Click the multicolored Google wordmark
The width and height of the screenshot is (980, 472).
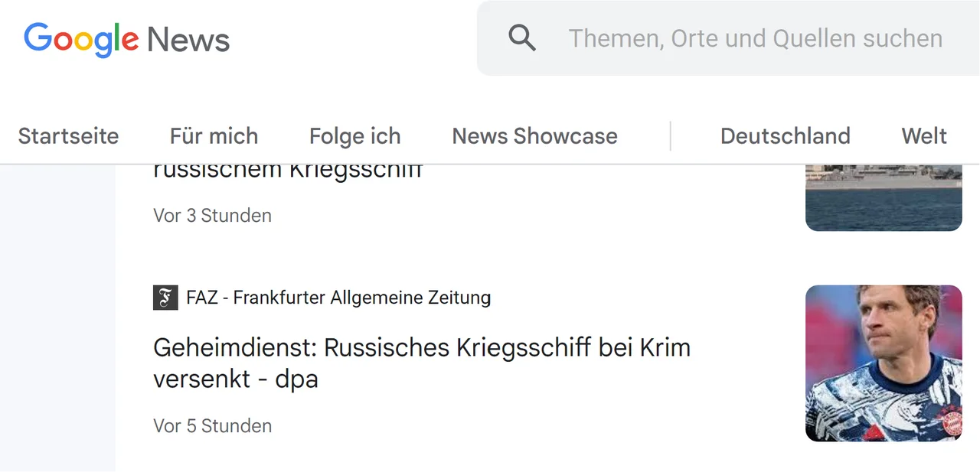coord(81,39)
